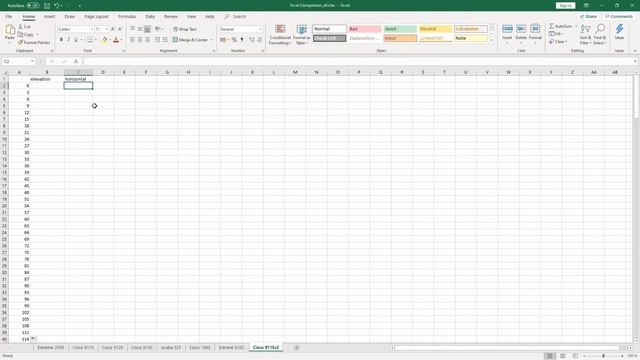Expand the cell styles gallery

click(491, 40)
